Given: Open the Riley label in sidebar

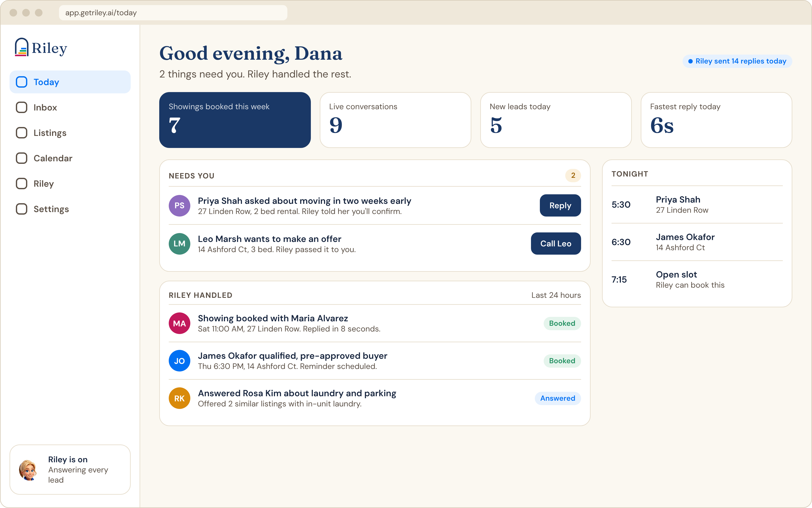Looking at the screenshot, I should tap(44, 184).
